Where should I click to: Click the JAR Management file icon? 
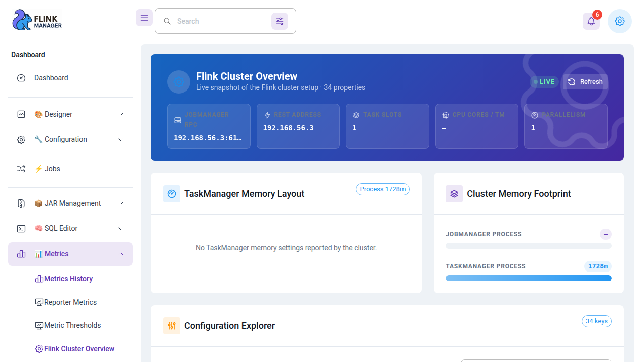tap(21, 203)
